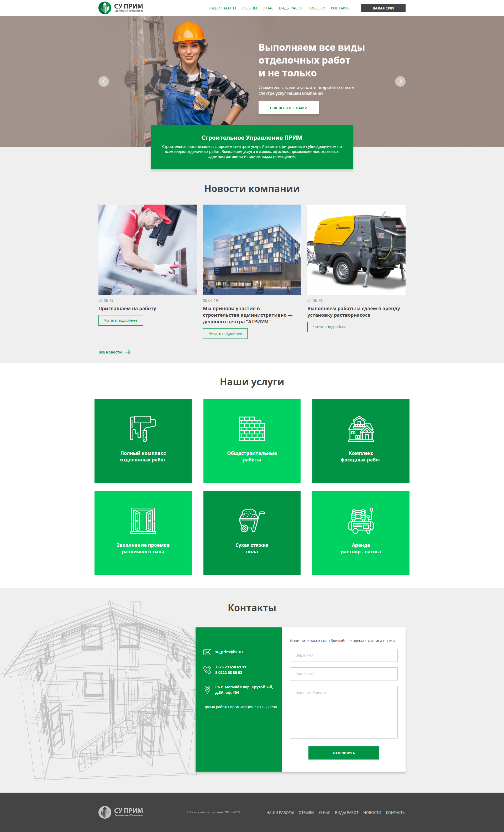
Task: Click the arrow next to Все новости
Action: pos(128,352)
